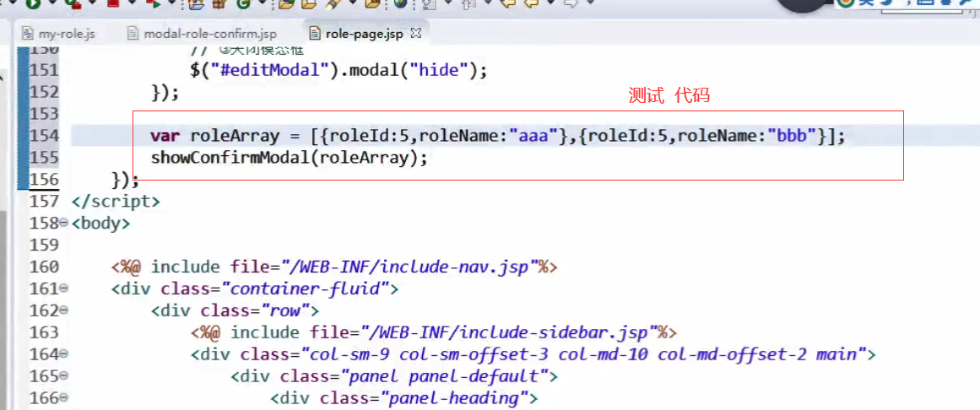Collapse the col-sm-9 div fold at line 164
980x410 pixels.
[x=64, y=354]
